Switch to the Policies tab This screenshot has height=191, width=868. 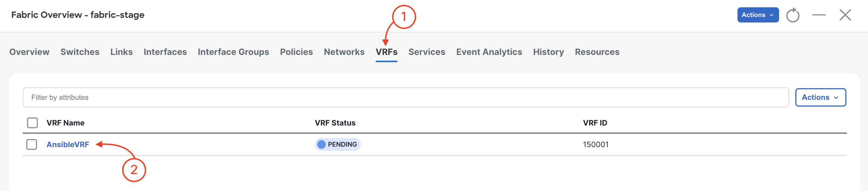(296, 52)
